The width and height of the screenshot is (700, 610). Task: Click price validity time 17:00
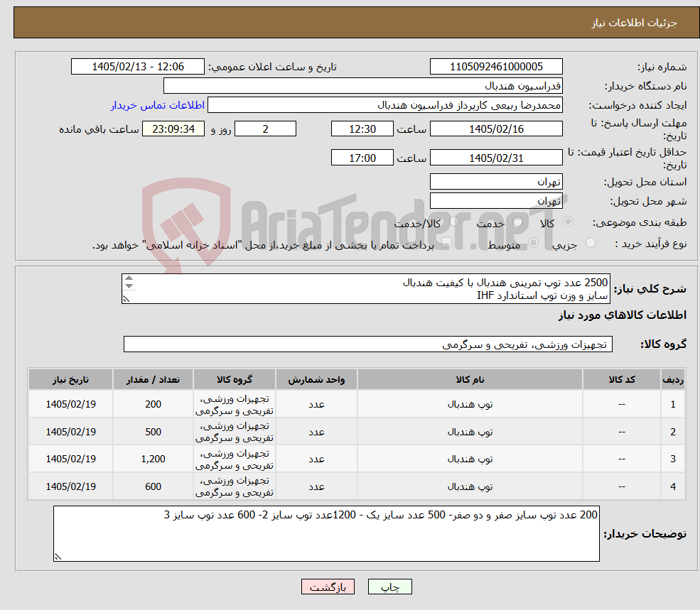362,158
